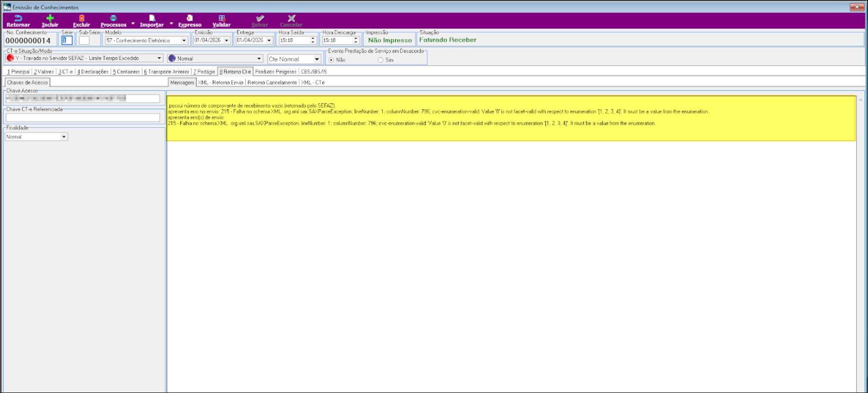Click the Importar document icon

152,18
